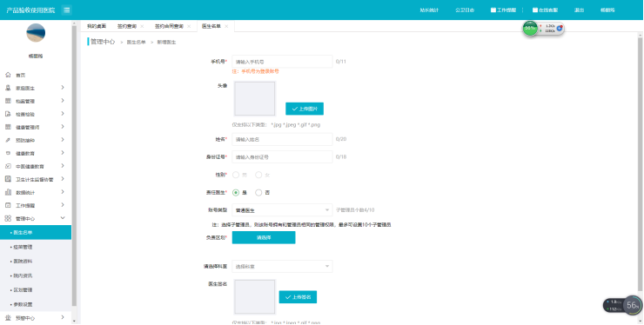Switch to the 签约查询 tab

127,26
